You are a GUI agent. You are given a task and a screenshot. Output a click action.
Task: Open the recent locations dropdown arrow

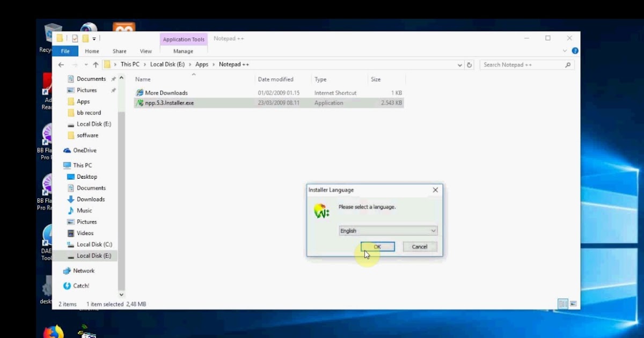pyautogui.click(x=85, y=65)
